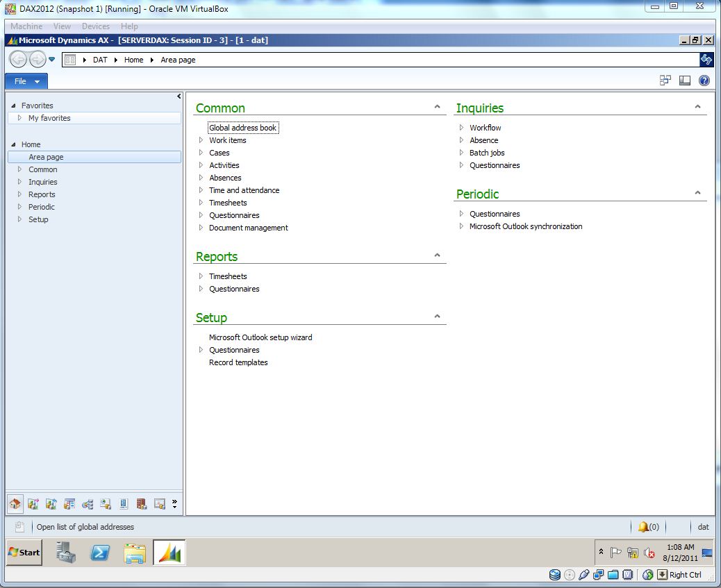Open the recent pages dropdown arrow
This screenshot has width=721, height=588.
pyautogui.click(x=52, y=59)
